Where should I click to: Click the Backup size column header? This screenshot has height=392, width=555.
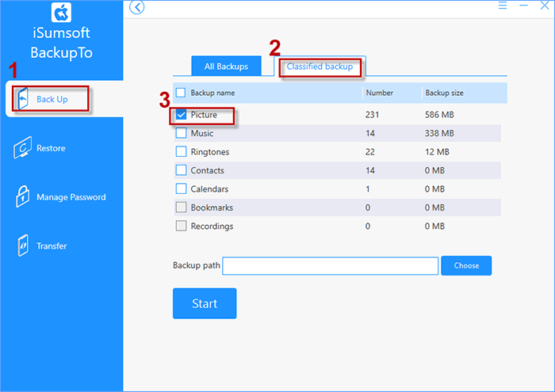pos(444,93)
